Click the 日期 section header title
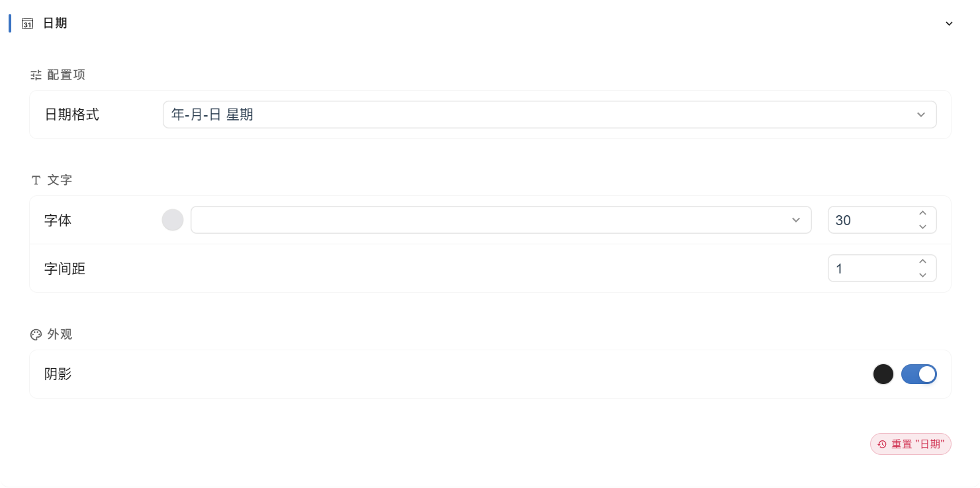The width and height of the screenshot is (980, 488). [x=55, y=24]
